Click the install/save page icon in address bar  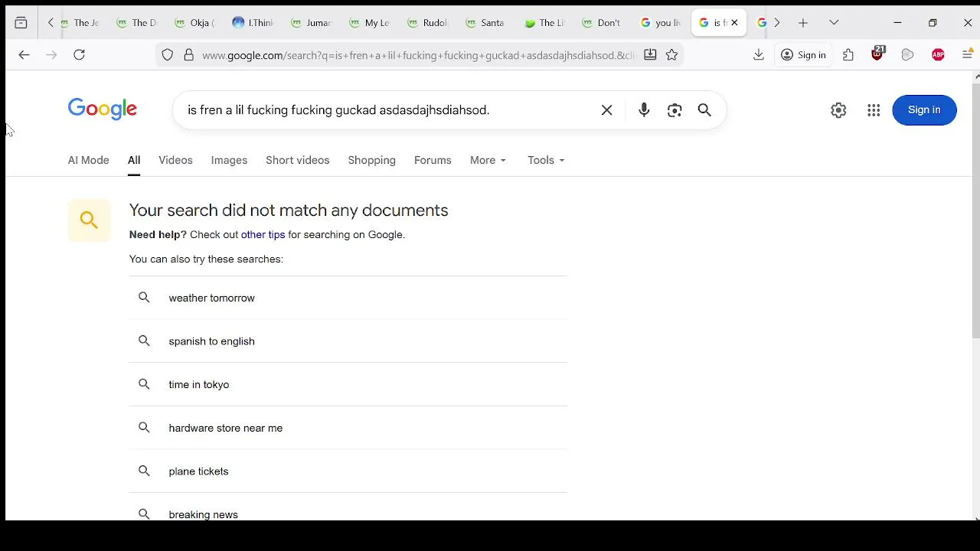(650, 55)
